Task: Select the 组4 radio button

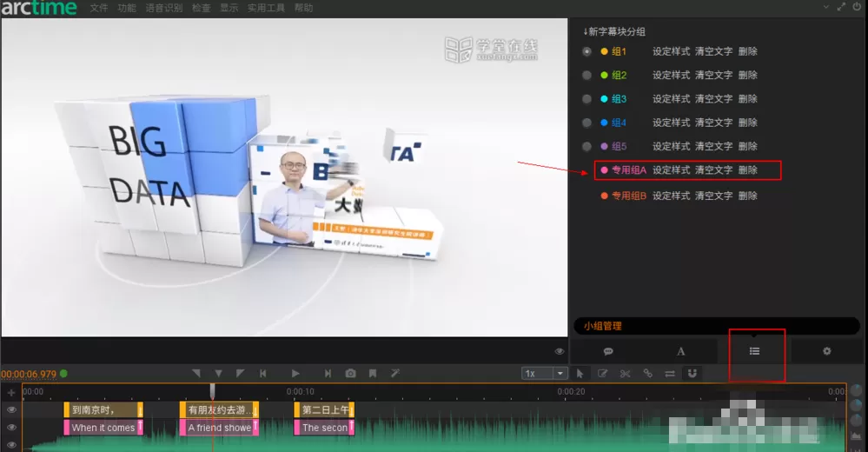Action: [x=586, y=123]
